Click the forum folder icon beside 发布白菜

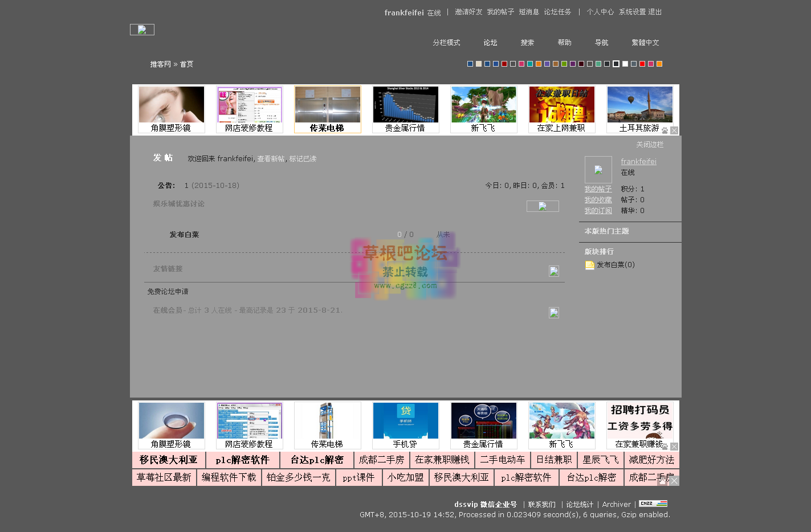coord(589,264)
